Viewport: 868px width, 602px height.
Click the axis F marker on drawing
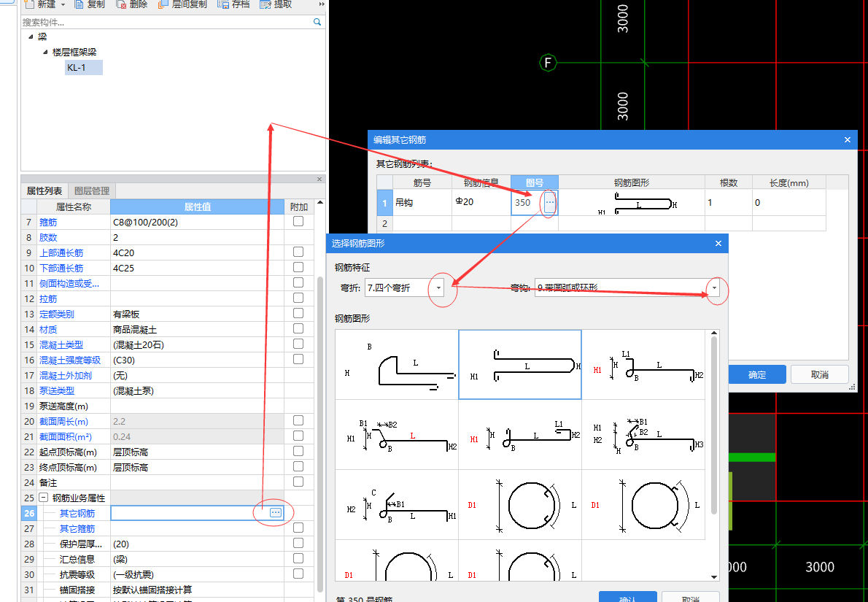click(x=548, y=63)
